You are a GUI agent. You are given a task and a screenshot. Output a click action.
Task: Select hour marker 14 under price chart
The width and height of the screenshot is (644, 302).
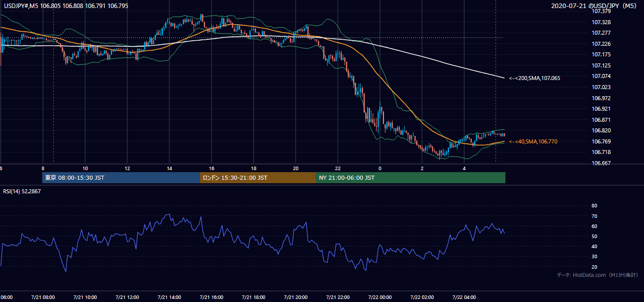[x=169, y=168]
